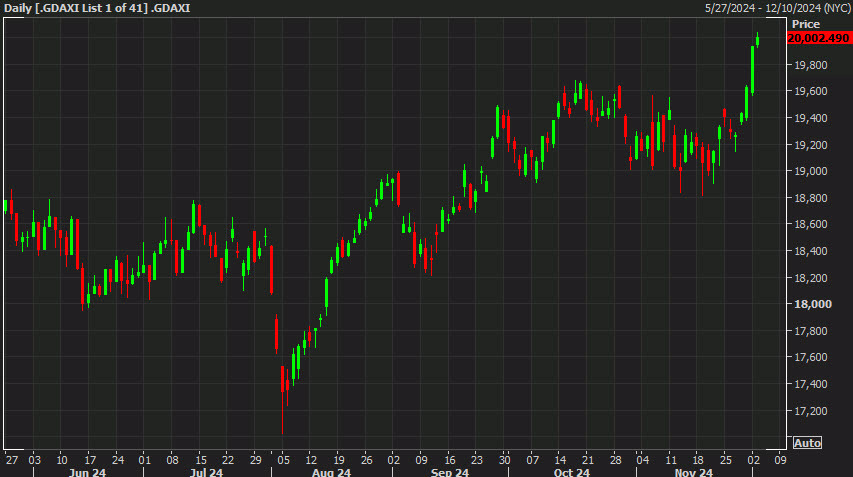Click the Aug 24 month label
The width and height of the screenshot is (853, 477).
331,472
